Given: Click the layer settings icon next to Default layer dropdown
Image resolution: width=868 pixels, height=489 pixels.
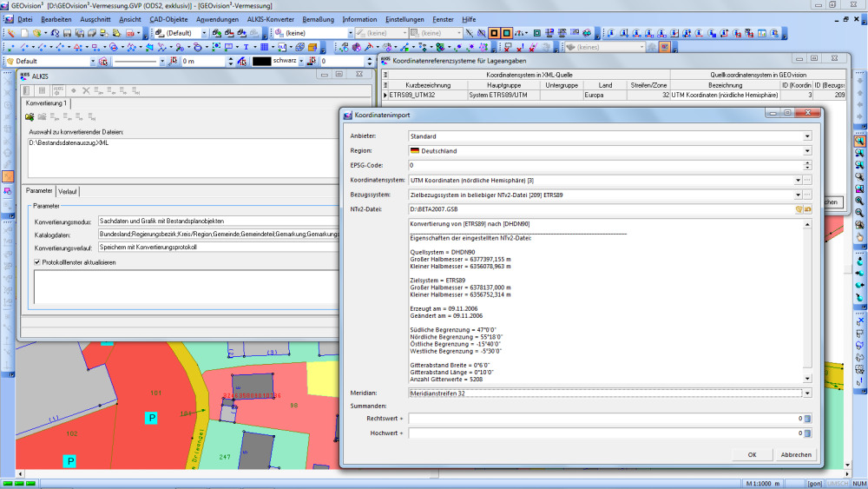Looking at the screenshot, I should [x=103, y=62].
